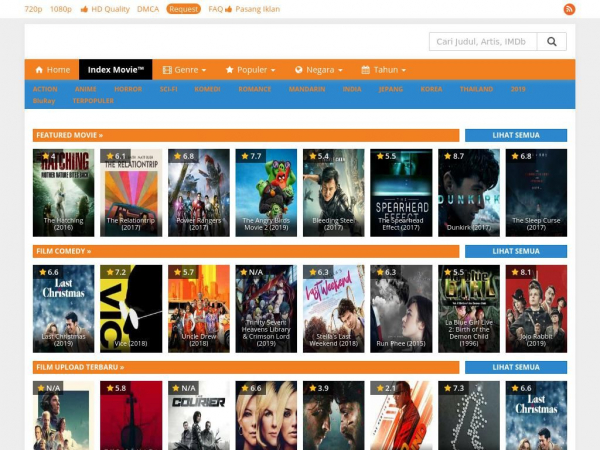600x450 pixels.
Task: Open The Hatching (2016) poster
Action: [x=64, y=193]
